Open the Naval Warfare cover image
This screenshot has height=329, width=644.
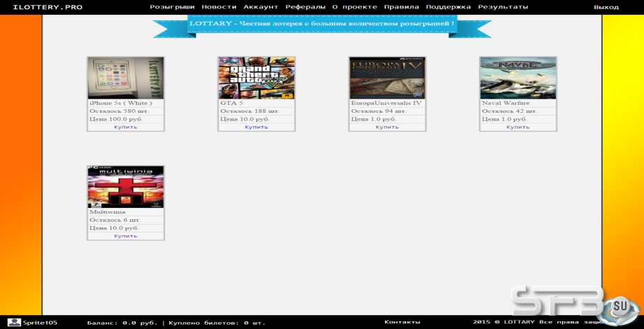[x=518, y=78]
